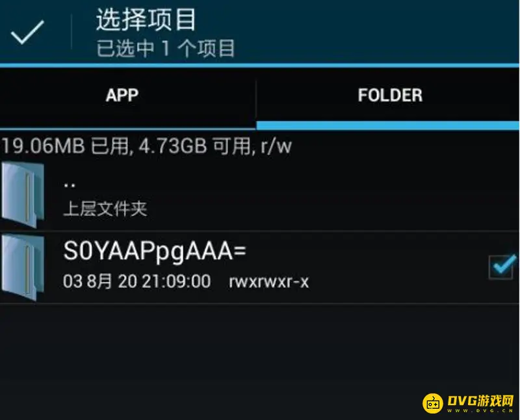Click the 已选中 1 个项目 subtitle

point(166,48)
